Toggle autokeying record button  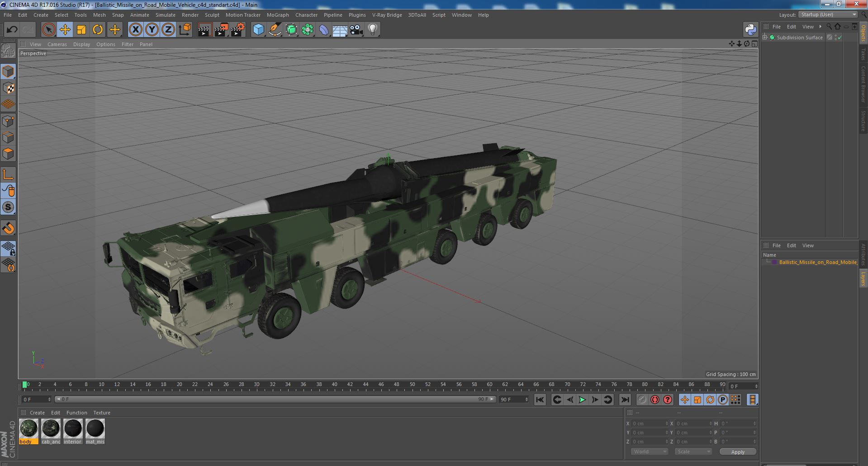click(655, 400)
